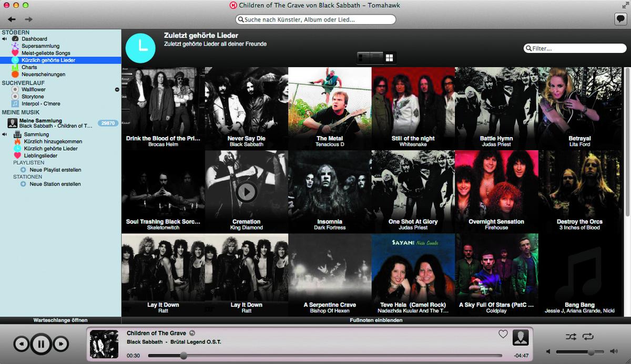Select Destroy the Orcs thumbnail
This screenshot has width=631, height=364.
click(579, 192)
